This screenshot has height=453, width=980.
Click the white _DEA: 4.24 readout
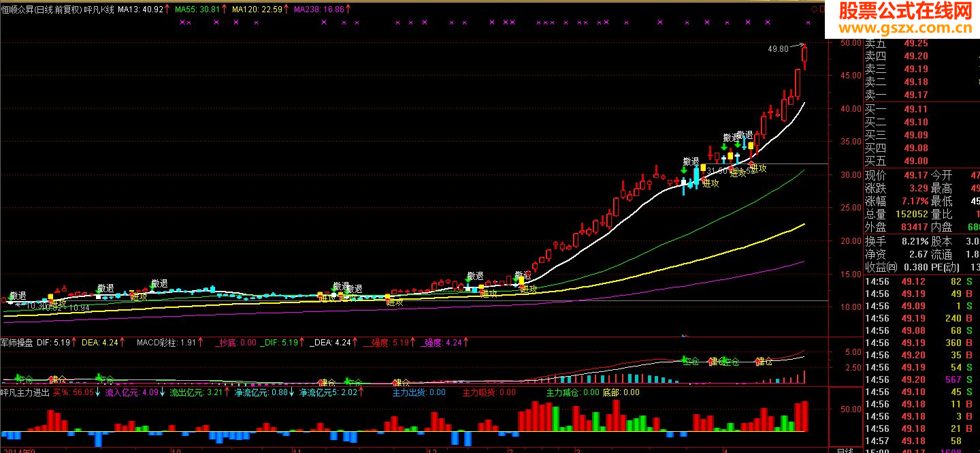331,343
